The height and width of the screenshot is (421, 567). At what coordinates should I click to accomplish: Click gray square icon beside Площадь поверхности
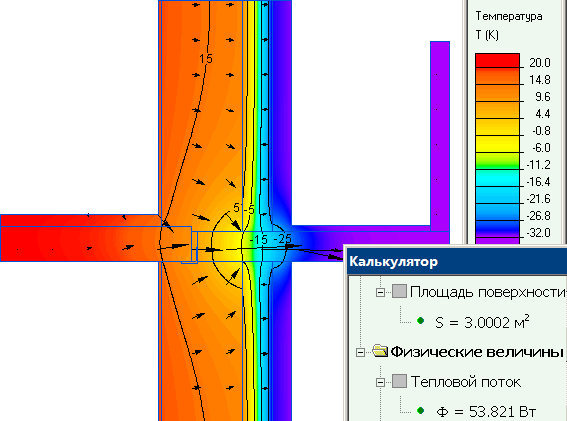coord(399,291)
